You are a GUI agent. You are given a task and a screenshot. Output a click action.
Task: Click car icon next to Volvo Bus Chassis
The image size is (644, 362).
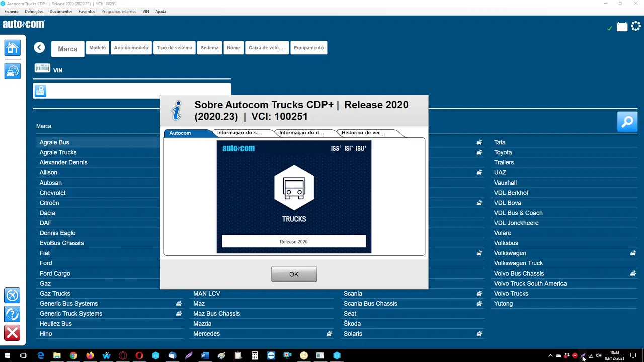coord(633,273)
